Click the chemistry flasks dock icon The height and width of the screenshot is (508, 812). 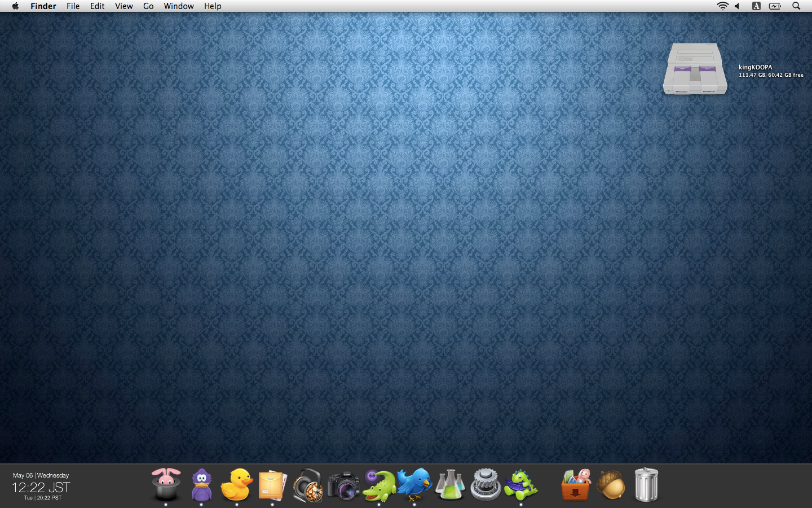(450, 485)
